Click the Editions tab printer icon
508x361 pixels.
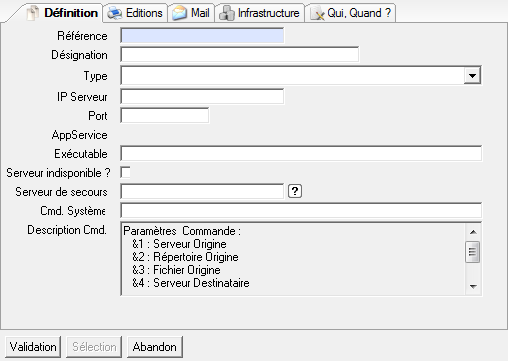click(115, 13)
